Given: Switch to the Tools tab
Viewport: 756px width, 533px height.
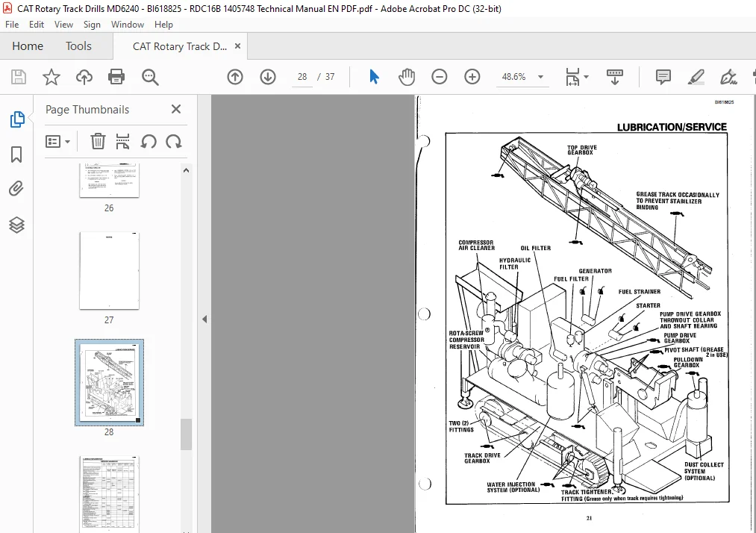Looking at the screenshot, I should [x=78, y=46].
